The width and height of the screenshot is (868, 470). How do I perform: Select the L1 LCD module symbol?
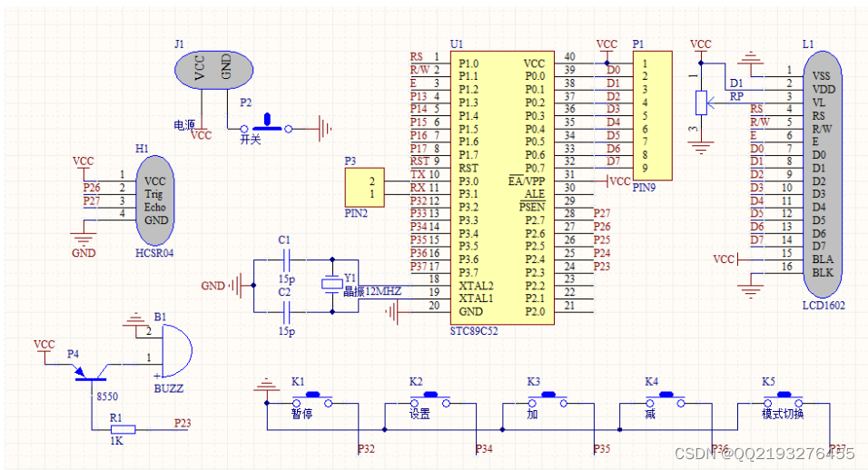(x=823, y=173)
